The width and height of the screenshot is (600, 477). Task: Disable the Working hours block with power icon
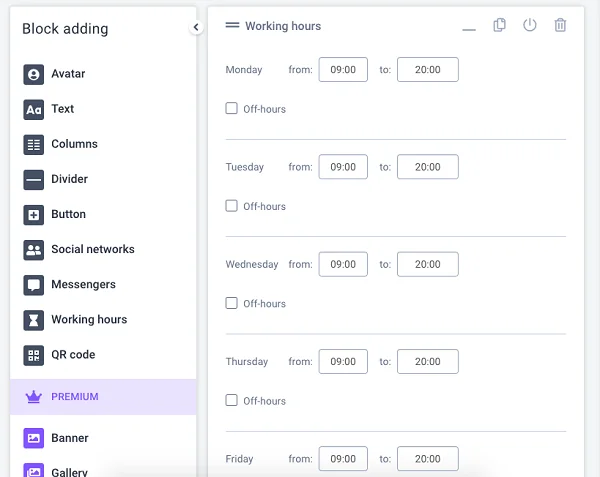[530, 25]
